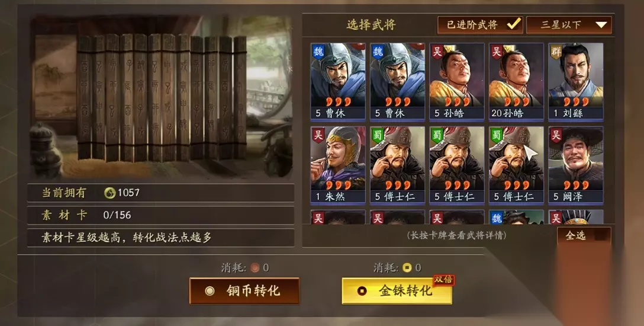Select the 刘繇 general card
The height and width of the screenshot is (326, 644).
[576, 81]
